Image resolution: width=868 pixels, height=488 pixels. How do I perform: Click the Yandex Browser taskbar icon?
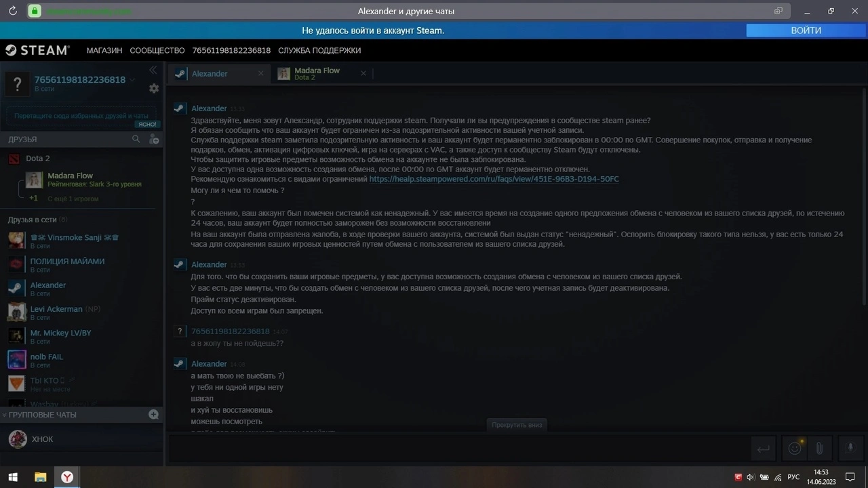[x=67, y=477]
